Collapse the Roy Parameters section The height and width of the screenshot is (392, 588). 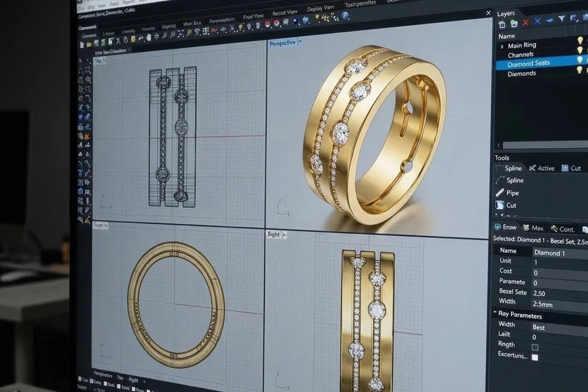click(x=495, y=312)
